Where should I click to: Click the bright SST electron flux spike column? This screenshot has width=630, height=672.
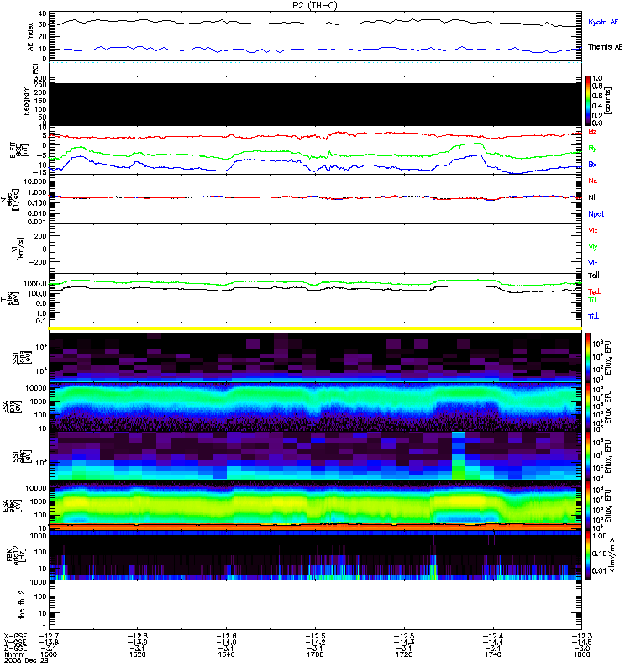click(x=459, y=456)
